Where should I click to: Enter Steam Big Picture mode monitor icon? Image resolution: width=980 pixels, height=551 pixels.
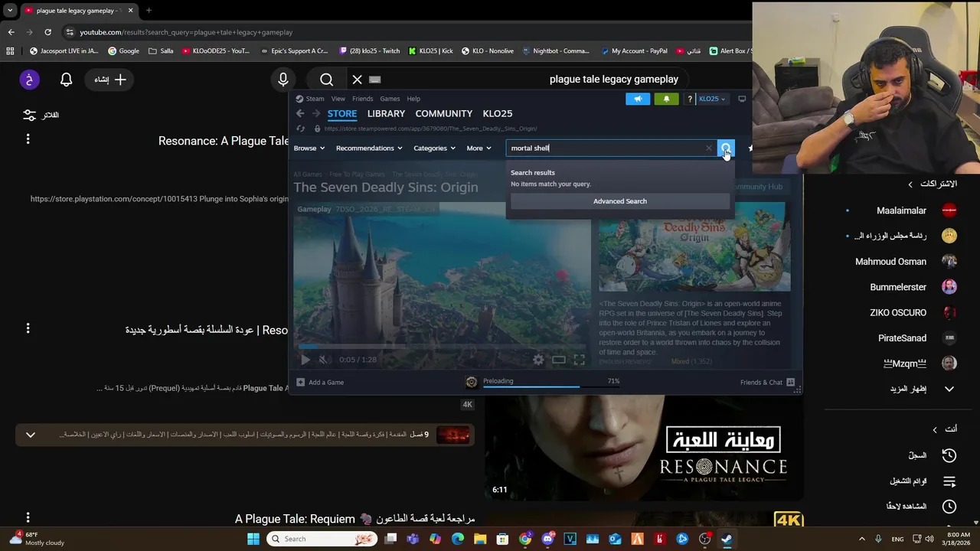742,99
